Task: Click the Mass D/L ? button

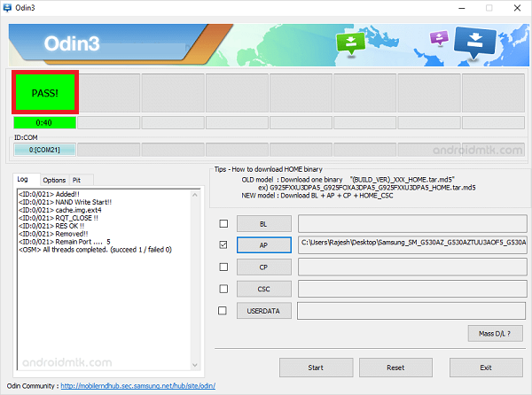Action: [x=495, y=334]
